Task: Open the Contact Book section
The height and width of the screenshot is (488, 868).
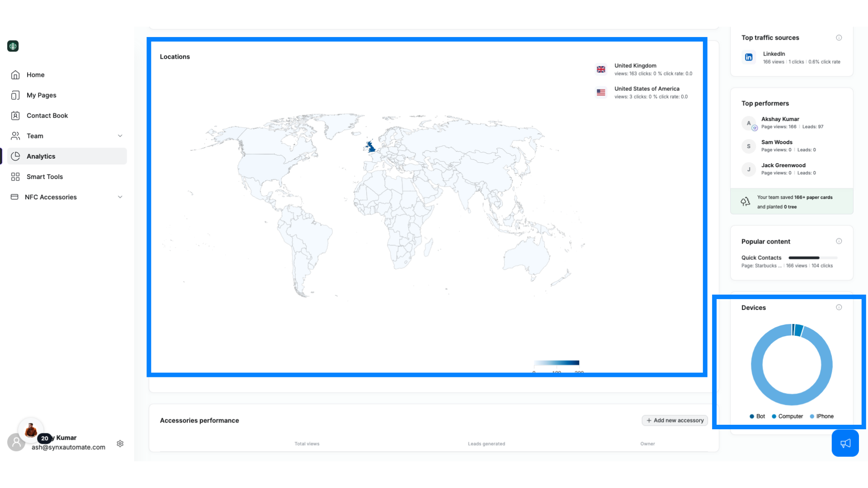Action: (47, 116)
